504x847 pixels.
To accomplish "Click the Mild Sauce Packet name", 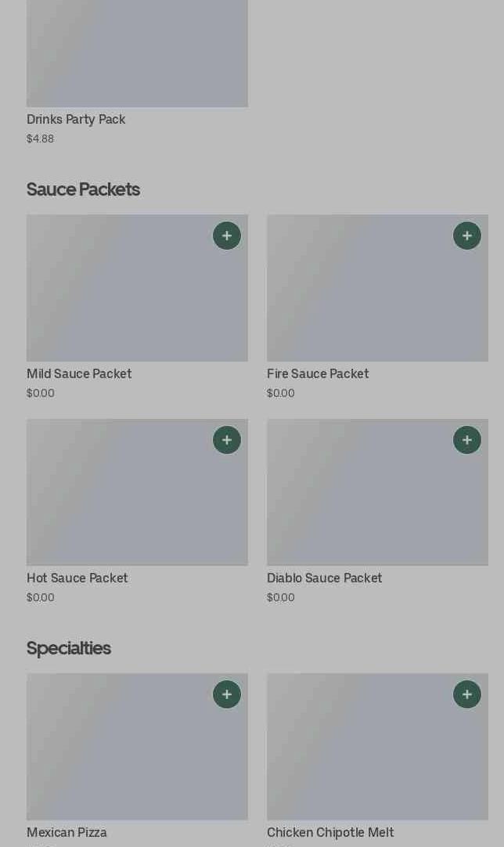I will click(79, 374).
